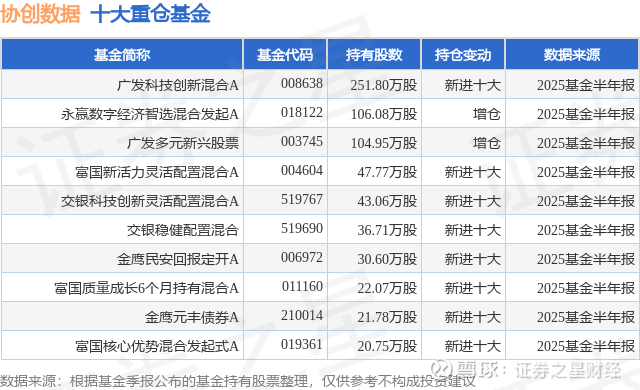Click the 基金代码 column header
640x390 pixels.
coord(285,55)
